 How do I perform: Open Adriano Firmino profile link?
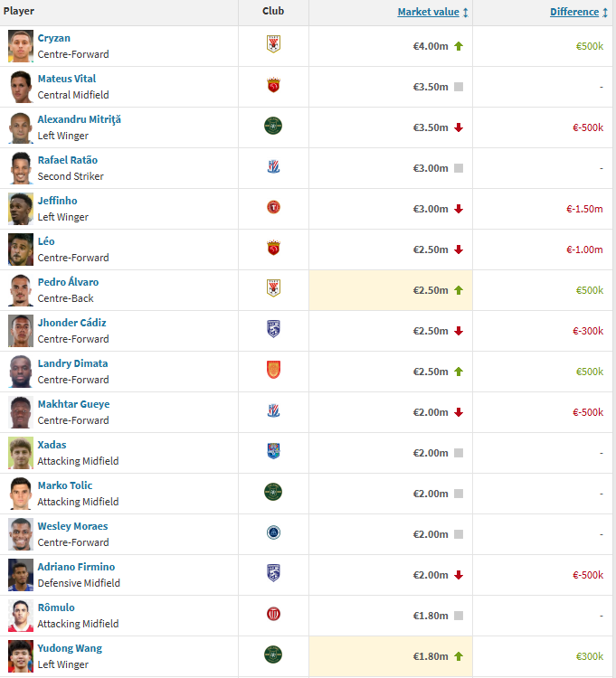click(x=76, y=567)
